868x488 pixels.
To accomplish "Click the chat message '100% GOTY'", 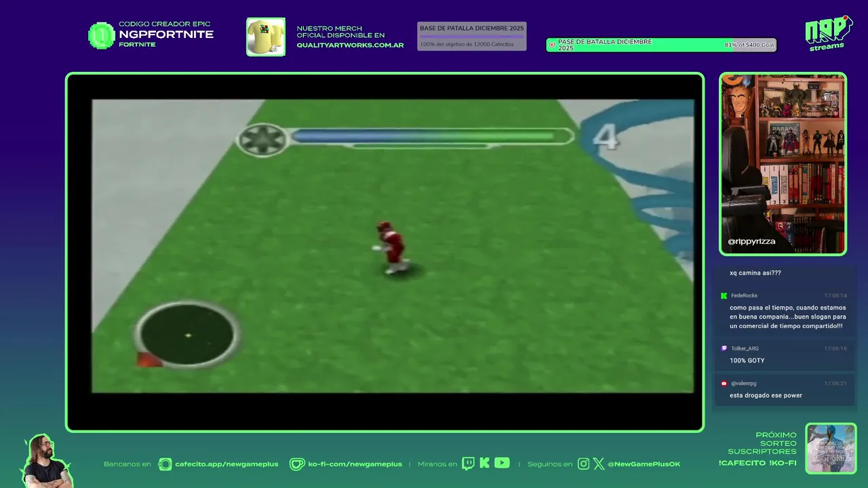I will [x=747, y=361].
